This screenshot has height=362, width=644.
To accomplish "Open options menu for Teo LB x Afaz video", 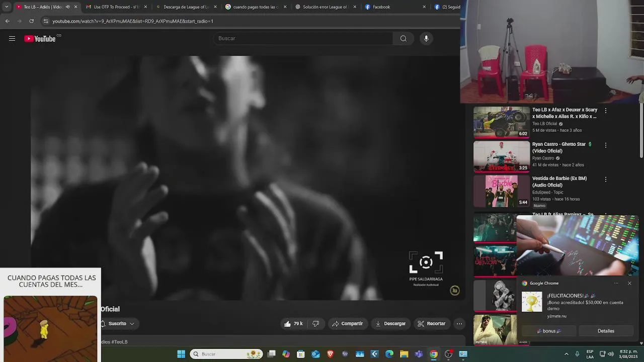I will point(606,111).
